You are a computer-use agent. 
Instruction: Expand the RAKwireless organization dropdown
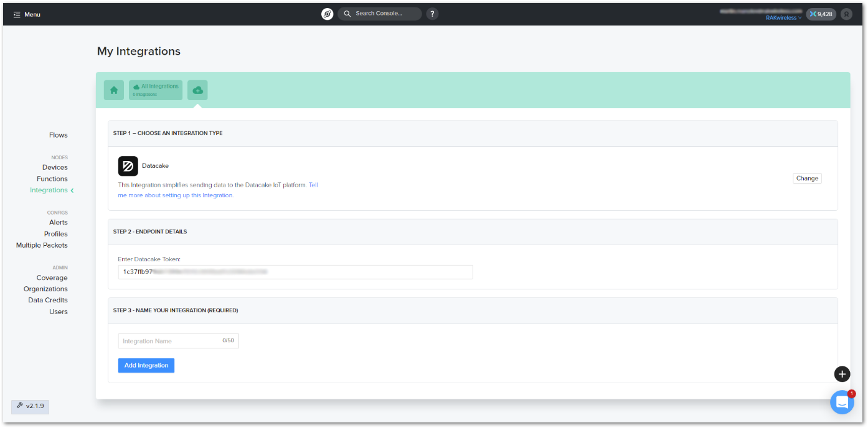(x=783, y=18)
